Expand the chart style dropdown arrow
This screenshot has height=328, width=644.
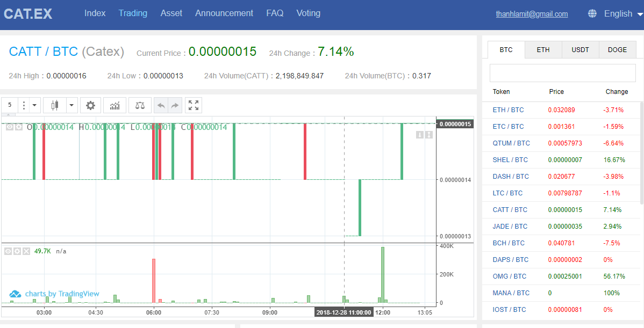(72, 105)
